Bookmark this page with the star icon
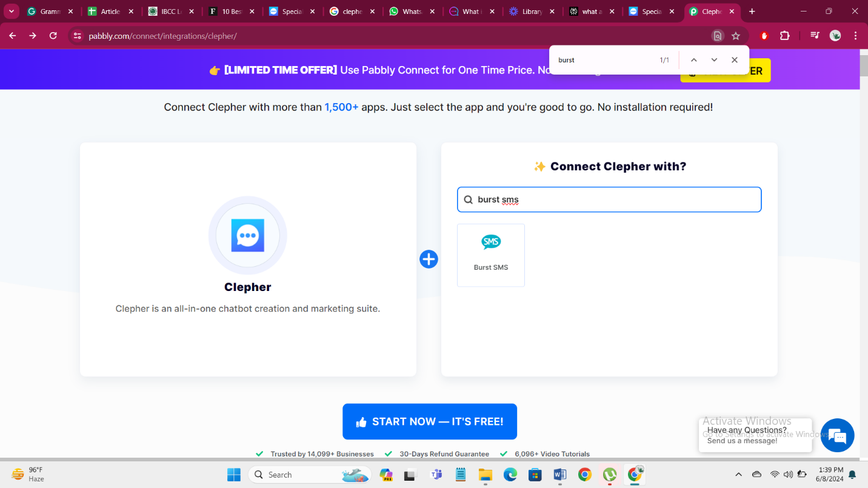 point(736,36)
